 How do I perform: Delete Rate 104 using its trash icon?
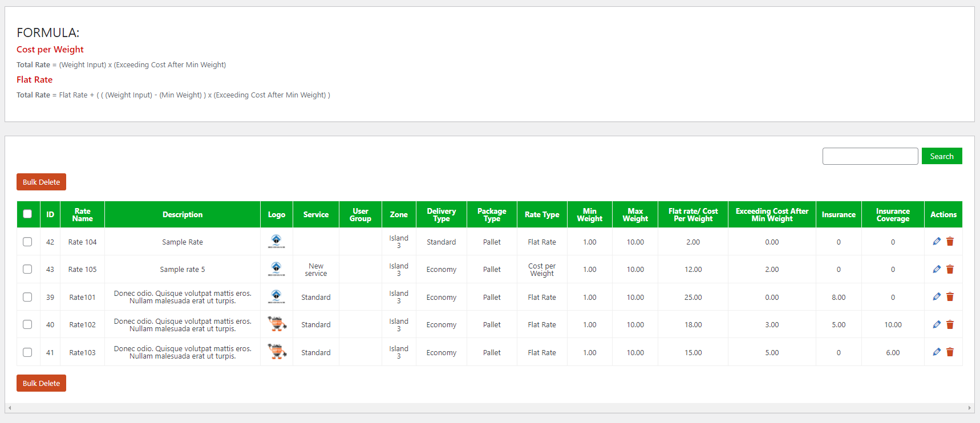[950, 242]
